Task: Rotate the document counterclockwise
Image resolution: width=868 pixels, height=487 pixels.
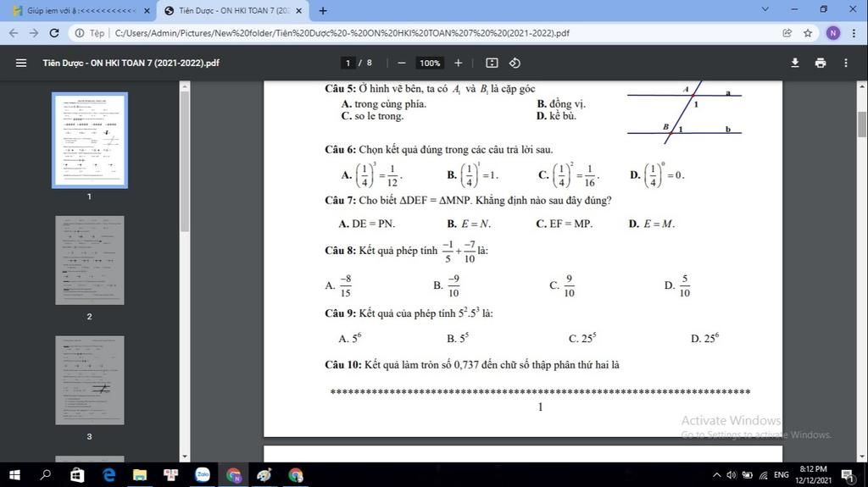Action: point(515,63)
